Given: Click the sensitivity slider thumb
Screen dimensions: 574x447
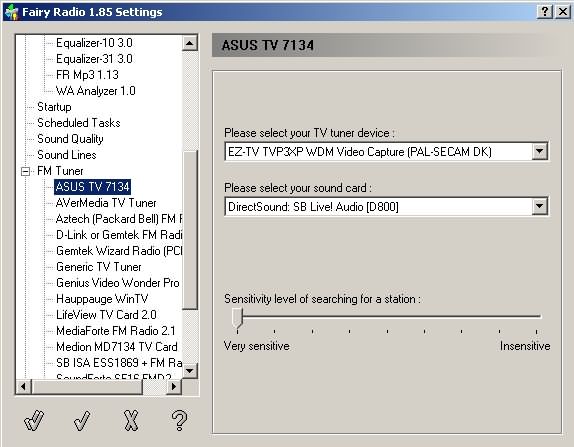Looking at the screenshot, I should [237, 317].
